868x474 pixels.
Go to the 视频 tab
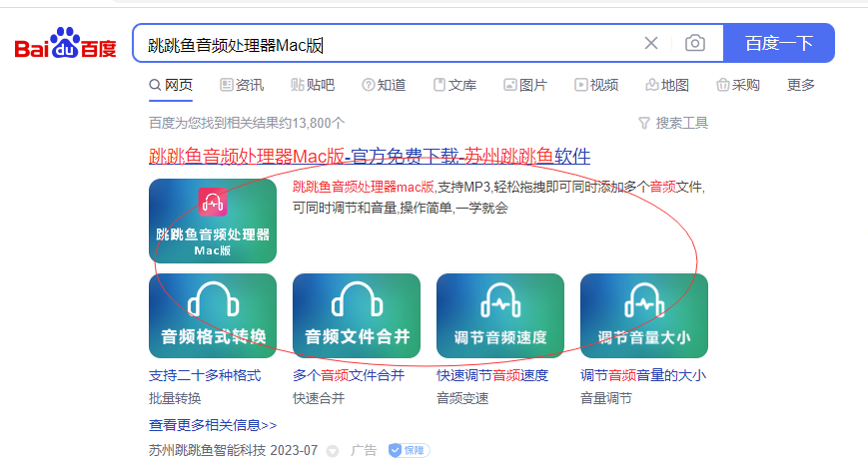click(596, 85)
